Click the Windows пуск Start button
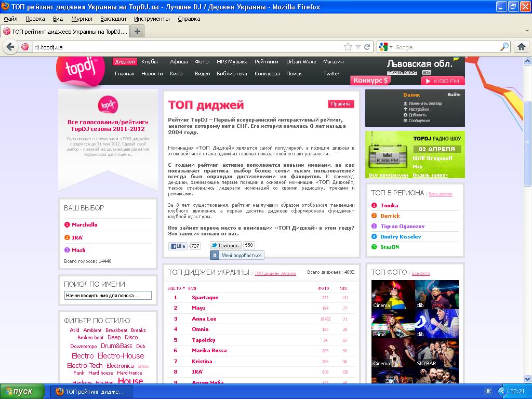 (x=22, y=392)
